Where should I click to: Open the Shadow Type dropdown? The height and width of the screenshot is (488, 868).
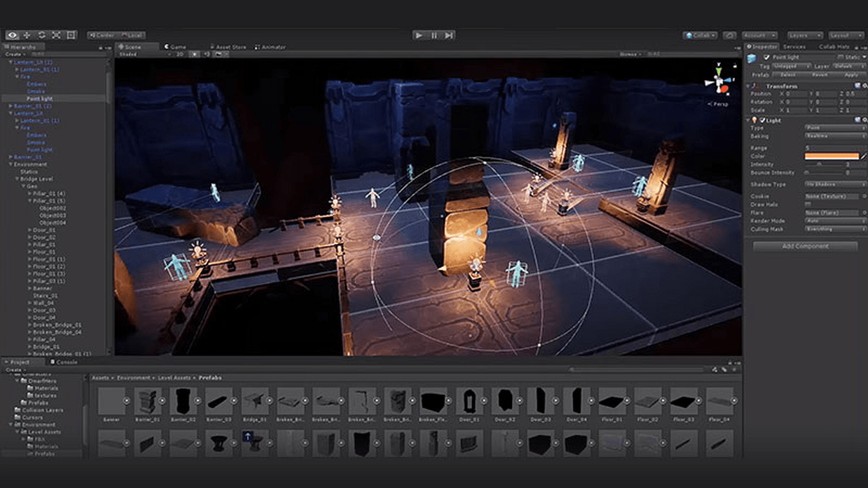pos(835,184)
